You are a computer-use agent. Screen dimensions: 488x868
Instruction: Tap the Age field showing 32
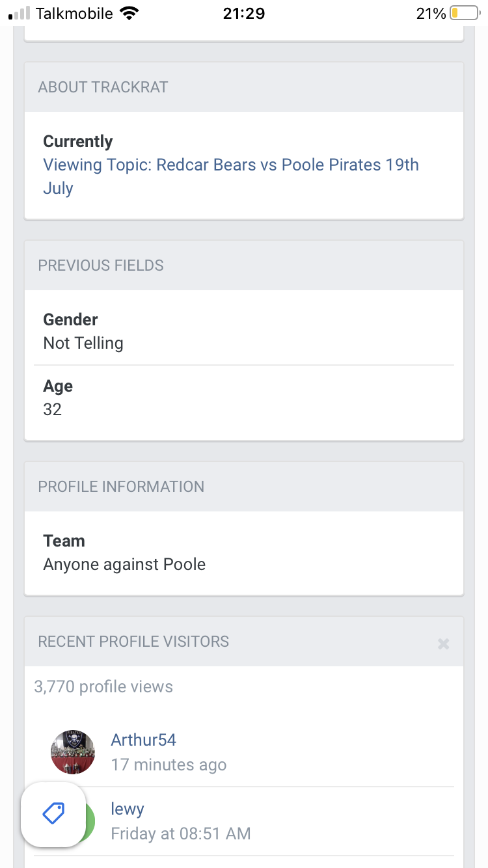point(52,409)
